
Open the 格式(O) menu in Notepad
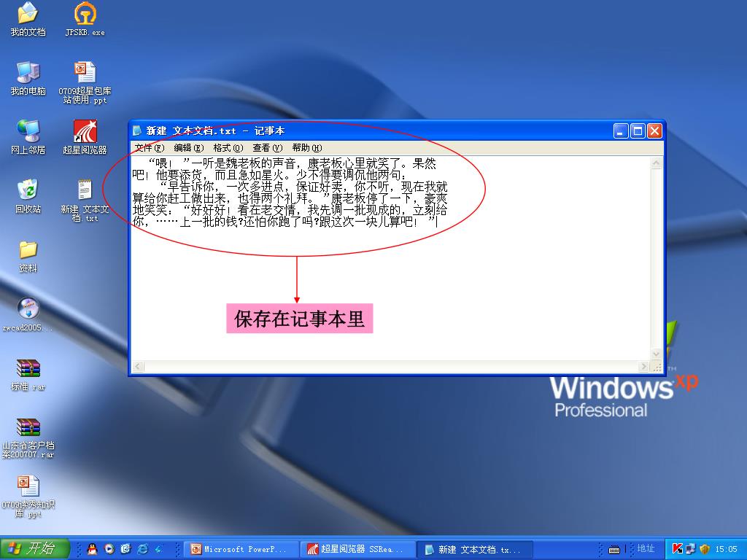[228, 148]
